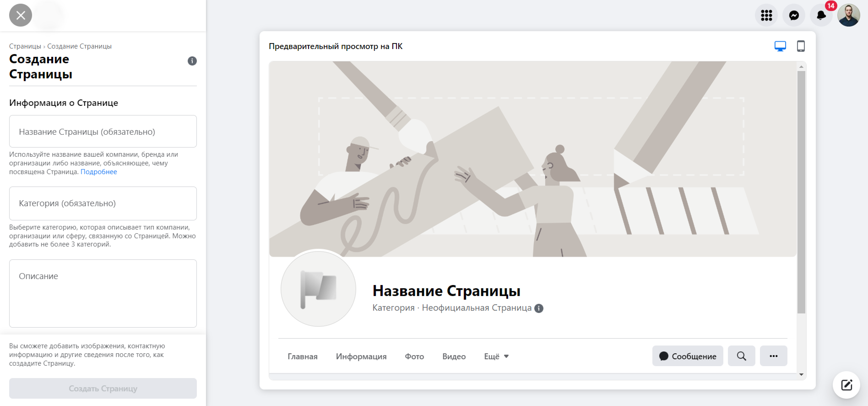This screenshot has height=406, width=868.
Task: Click the Подробнее link
Action: point(98,172)
